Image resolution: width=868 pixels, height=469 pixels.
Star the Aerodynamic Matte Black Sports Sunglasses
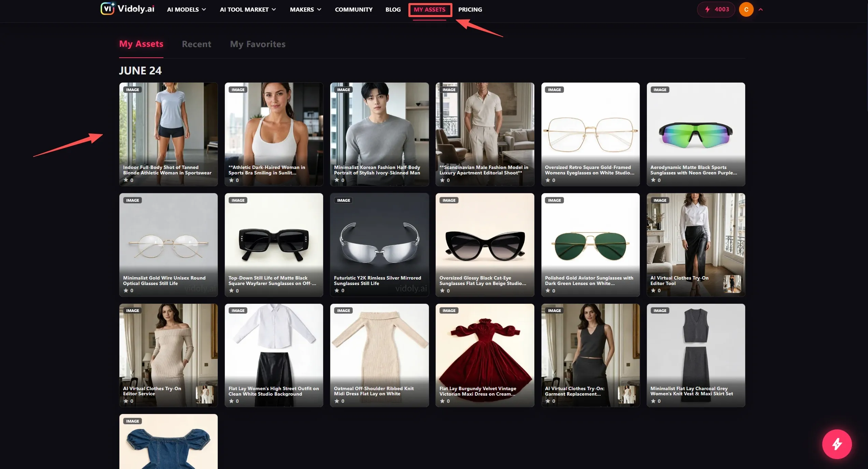(653, 180)
